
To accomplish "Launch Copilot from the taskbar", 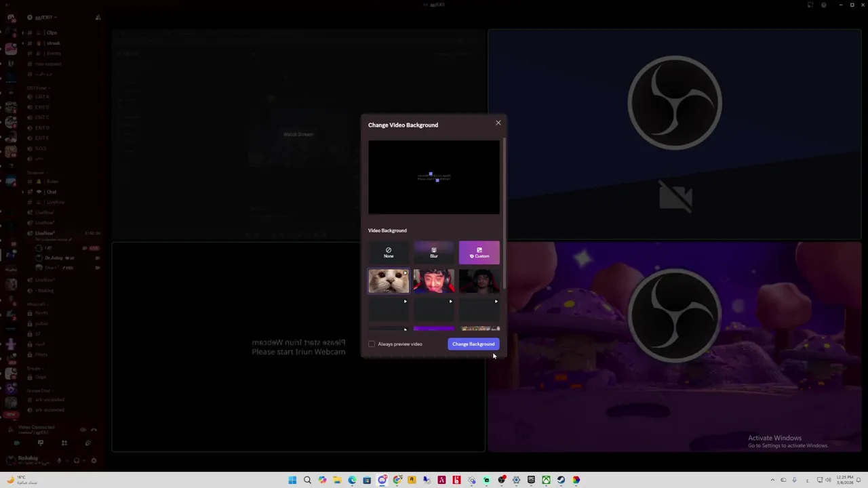I will (322, 480).
